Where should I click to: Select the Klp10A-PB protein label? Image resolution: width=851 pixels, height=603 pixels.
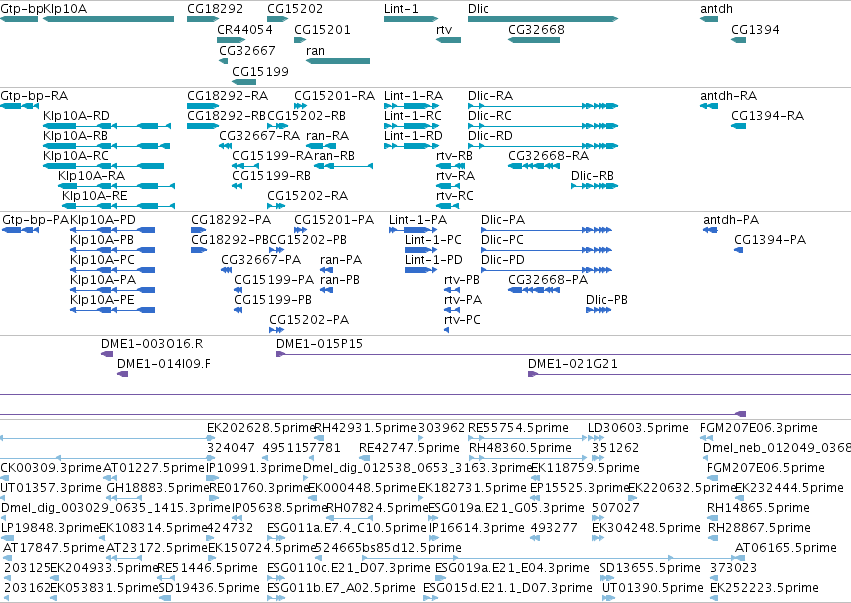click(x=102, y=240)
